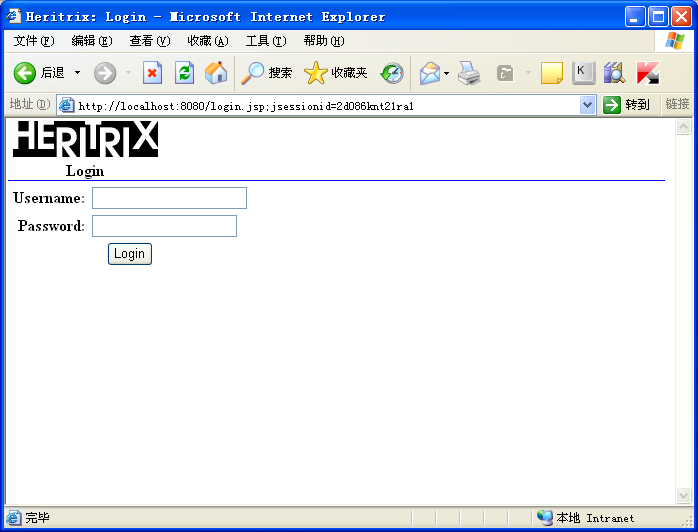Click the Password: label
The image size is (698, 532).
pyautogui.click(x=51, y=226)
